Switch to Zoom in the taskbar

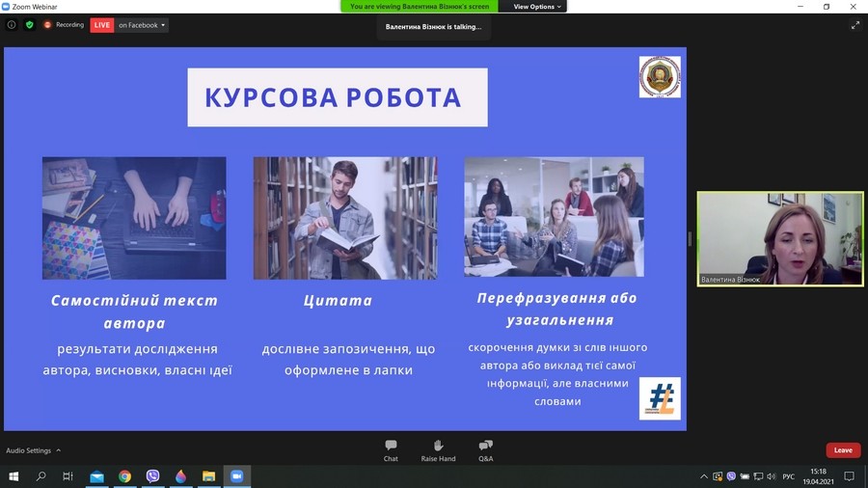pos(237,476)
